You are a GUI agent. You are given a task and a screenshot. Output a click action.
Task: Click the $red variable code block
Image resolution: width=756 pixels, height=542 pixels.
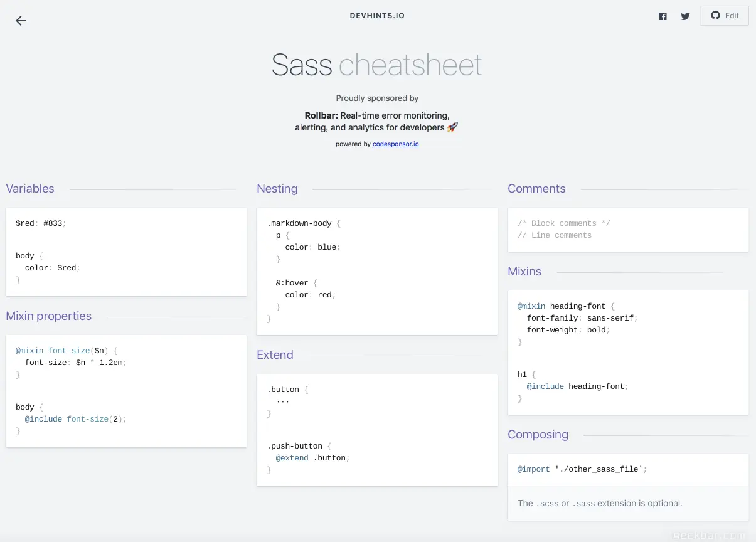coord(125,252)
